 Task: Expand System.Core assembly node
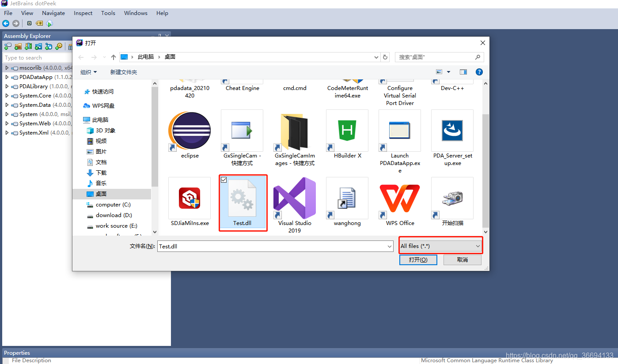click(x=7, y=96)
